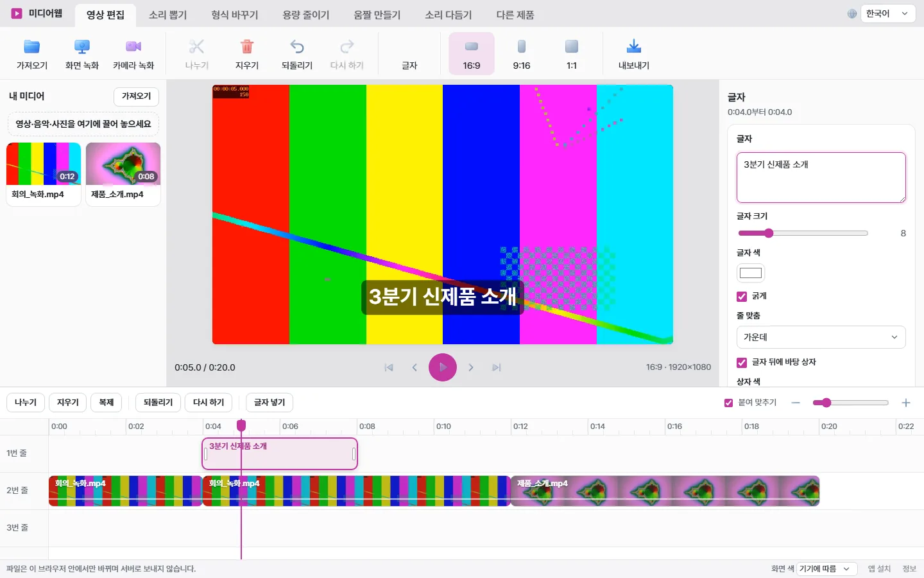Select the 제품_소개.mp4 media thumbnail
This screenshot has height=578, width=924.
tap(123, 173)
